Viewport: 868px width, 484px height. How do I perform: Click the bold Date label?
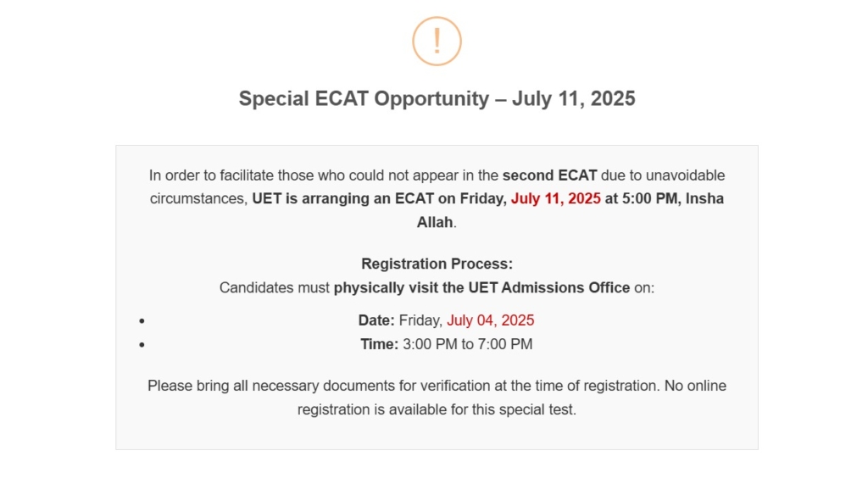pos(376,320)
